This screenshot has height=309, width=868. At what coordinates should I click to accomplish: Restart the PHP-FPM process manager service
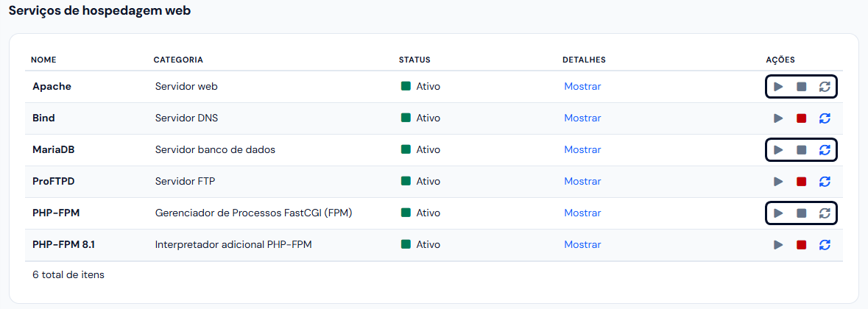coord(825,213)
